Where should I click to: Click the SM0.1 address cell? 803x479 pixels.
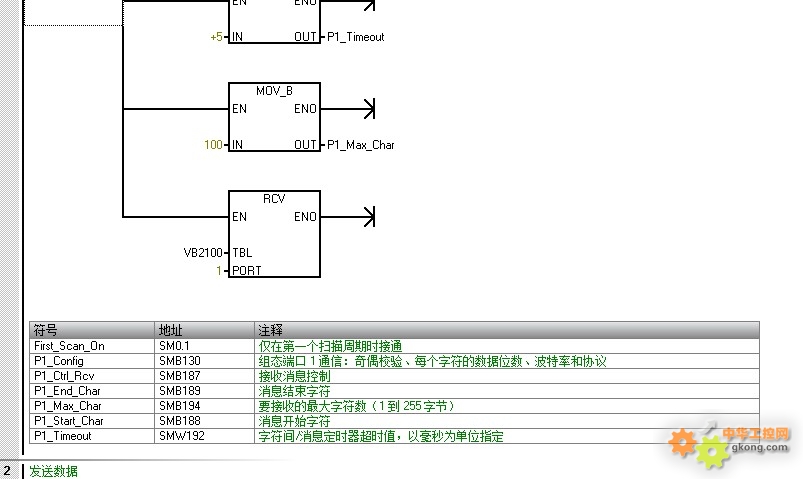(204, 346)
